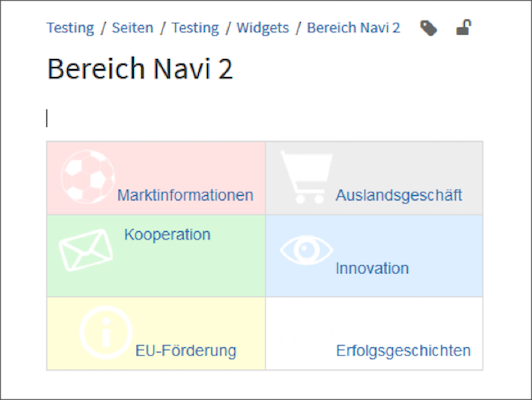Open the Marktinformationen link
This screenshot has height=400, width=532.
tap(185, 195)
